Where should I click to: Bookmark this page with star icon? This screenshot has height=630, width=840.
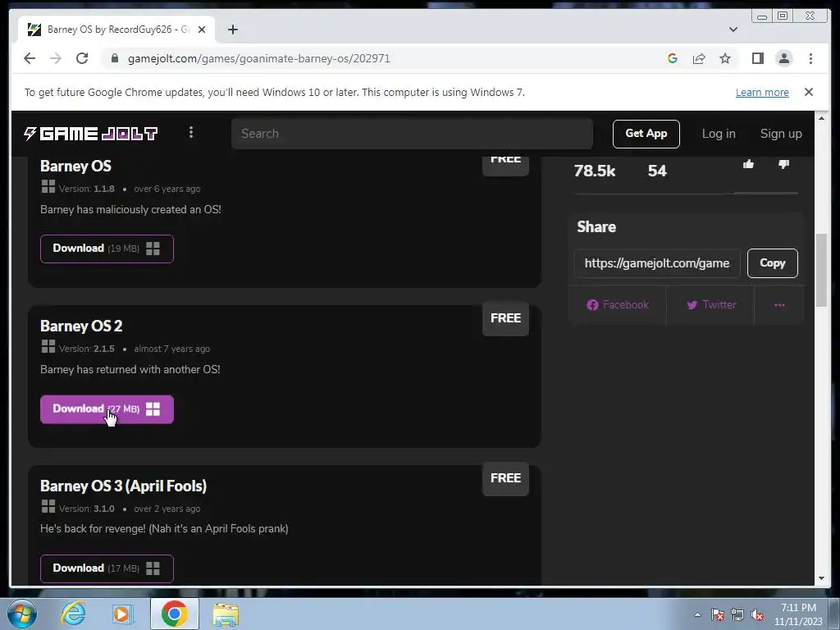coord(725,58)
